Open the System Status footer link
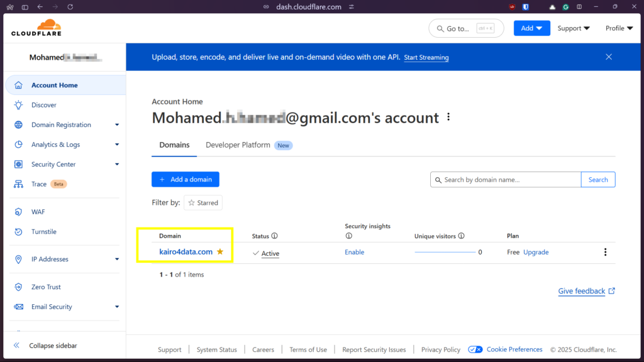 216,349
